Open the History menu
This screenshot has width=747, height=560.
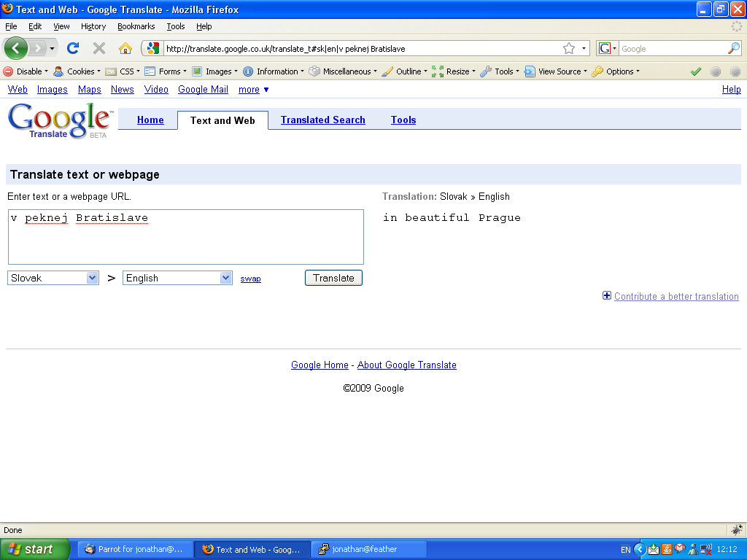93,26
